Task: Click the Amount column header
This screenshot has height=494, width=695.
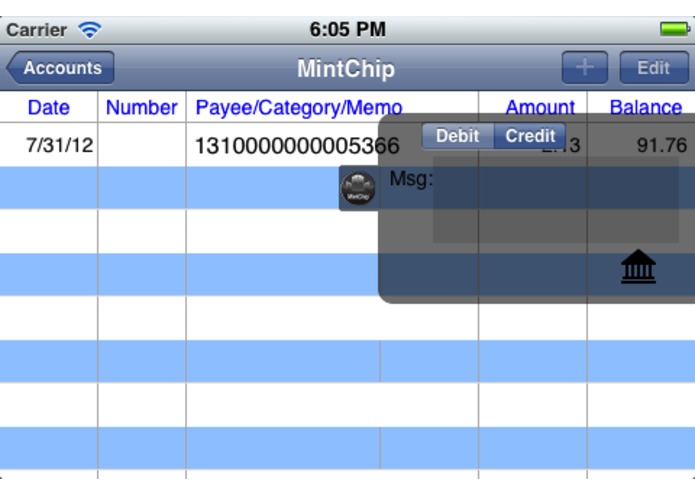Action: pos(540,108)
